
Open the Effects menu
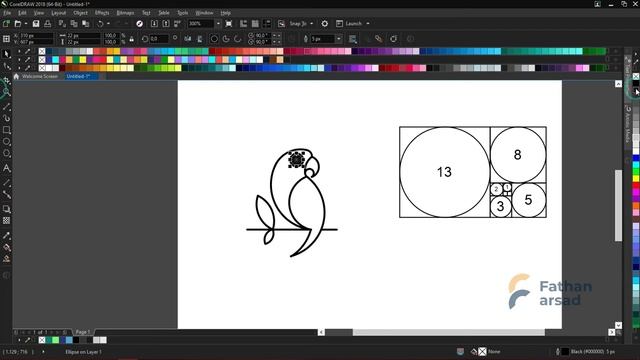[102, 13]
